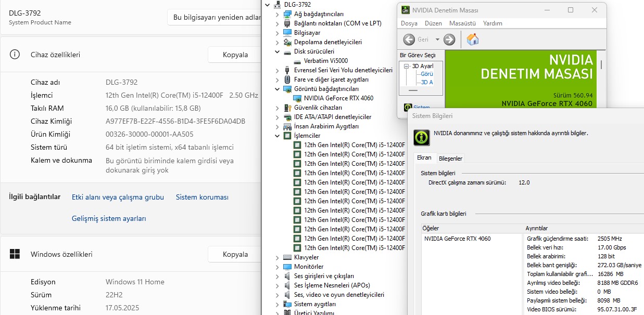Click the NVIDIA info icon in Sistem Bilgileri
This screenshot has height=315, width=644.
pyautogui.click(x=422, y=137)
